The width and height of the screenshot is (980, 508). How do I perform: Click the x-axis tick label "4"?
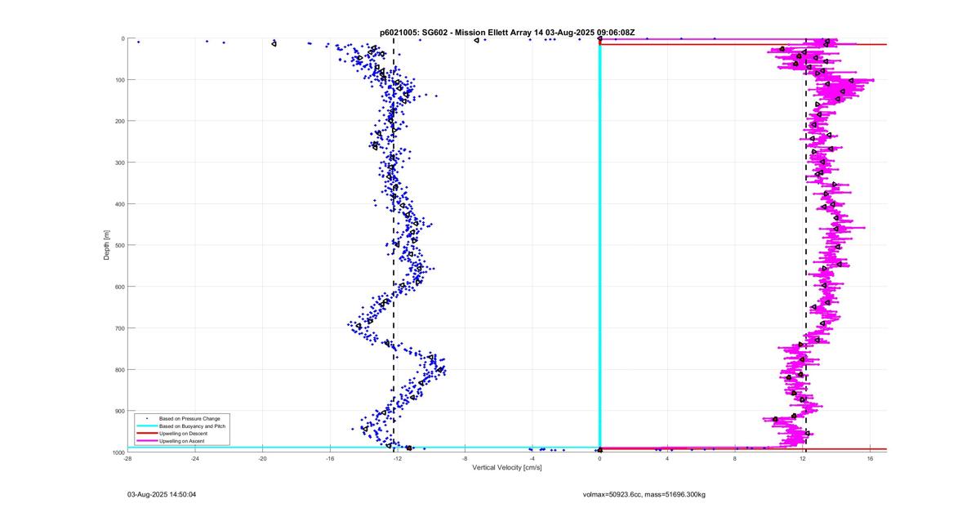[667, 459]
